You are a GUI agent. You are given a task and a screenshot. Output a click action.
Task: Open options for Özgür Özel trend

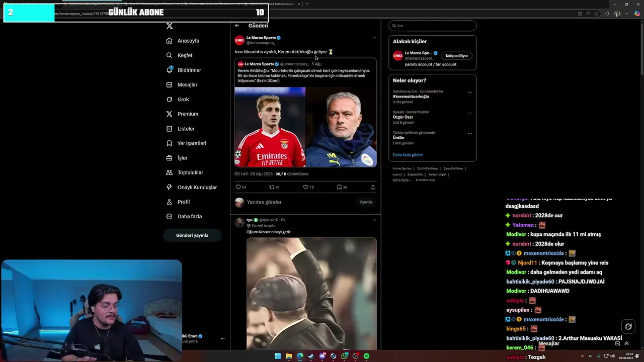(x=470, y=113)
